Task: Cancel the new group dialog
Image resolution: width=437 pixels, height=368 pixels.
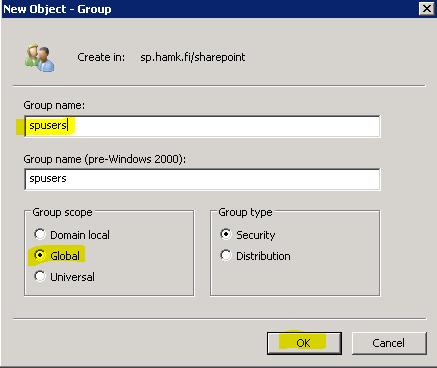Action: point(389,343)
